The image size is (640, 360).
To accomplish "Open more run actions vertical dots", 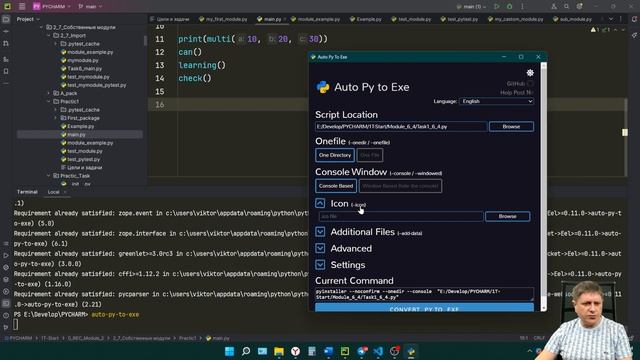I will pos(522,7).
